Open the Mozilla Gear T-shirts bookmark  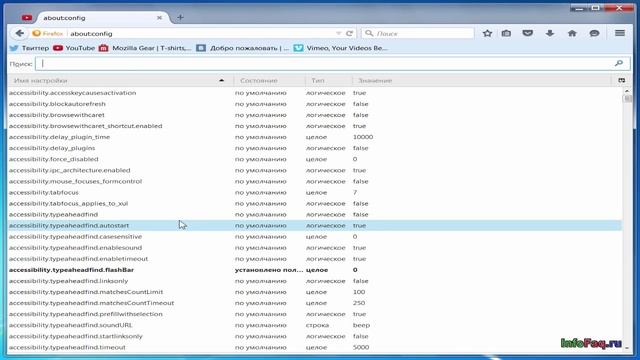pos(145,48)
